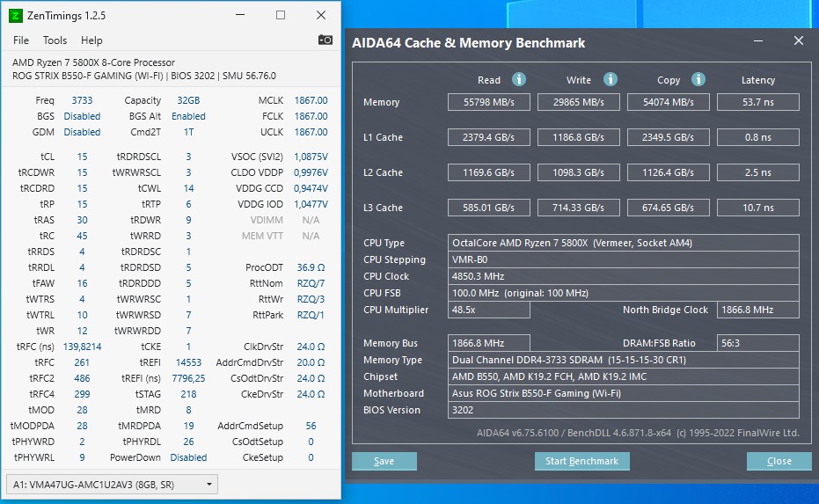The width and height of the screenshot is (819, 504).
Task: Click the DRAM:FSB Ratio 56:3 field
Action: (x=758, y=343)
